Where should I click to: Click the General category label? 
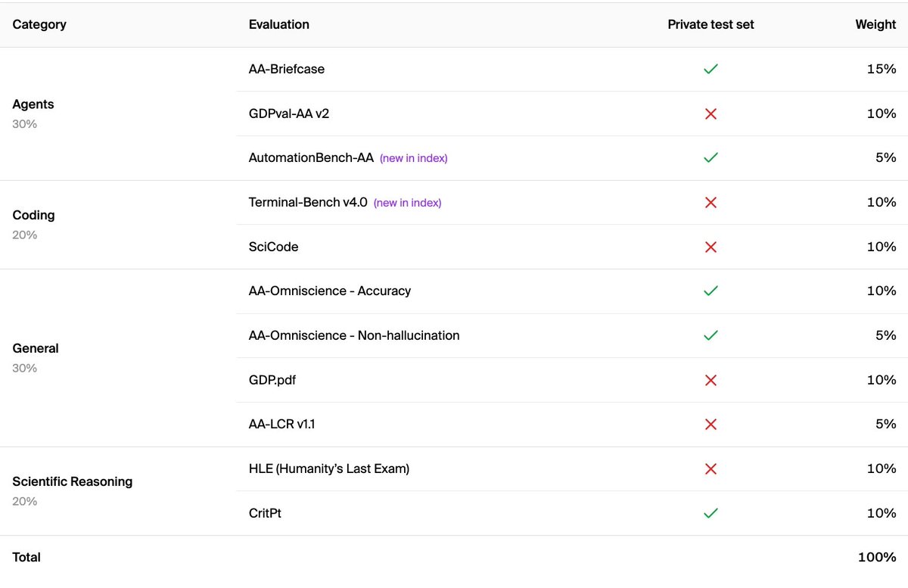(x=36, y=348)
